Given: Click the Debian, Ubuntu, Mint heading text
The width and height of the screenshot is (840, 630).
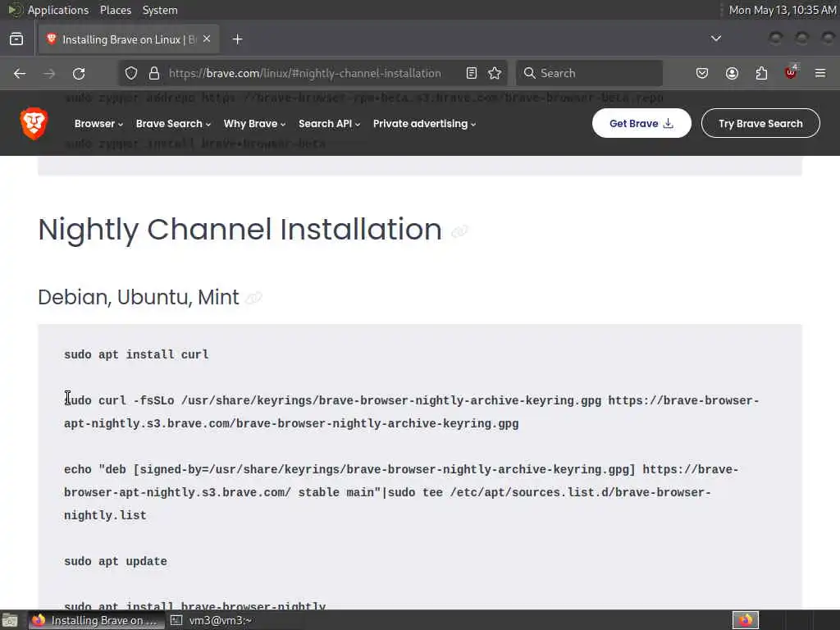Looking at the screenshot, I should pos(139,297).
